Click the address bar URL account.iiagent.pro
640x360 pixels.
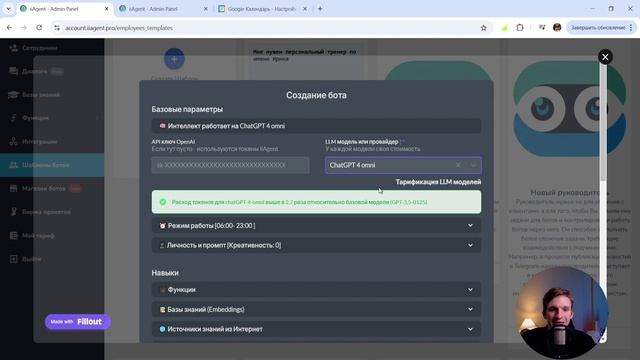click(119, 28)
